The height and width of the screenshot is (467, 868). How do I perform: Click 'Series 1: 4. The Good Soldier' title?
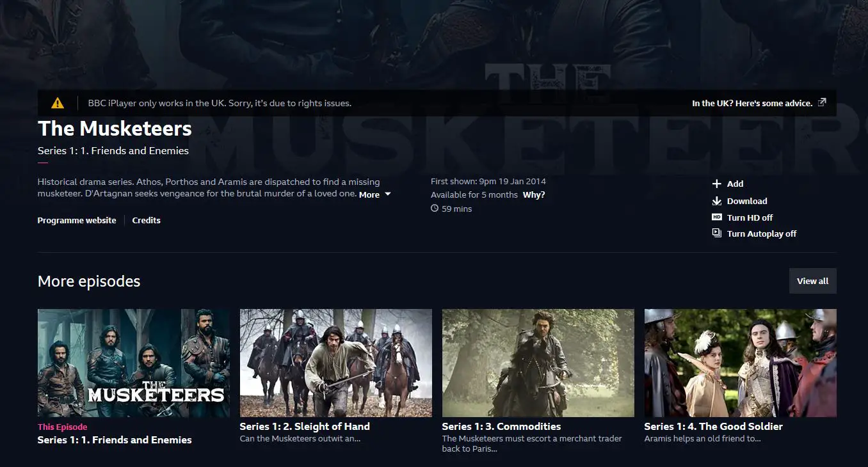pyautogui.click(x=714, y=426)
